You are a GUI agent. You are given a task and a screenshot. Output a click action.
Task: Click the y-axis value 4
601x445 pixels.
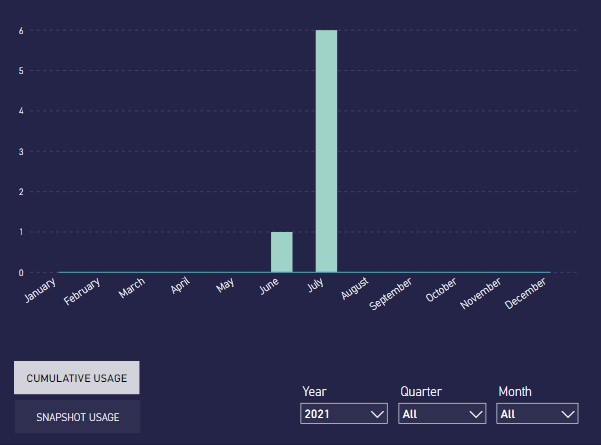[x=21, y=111]
